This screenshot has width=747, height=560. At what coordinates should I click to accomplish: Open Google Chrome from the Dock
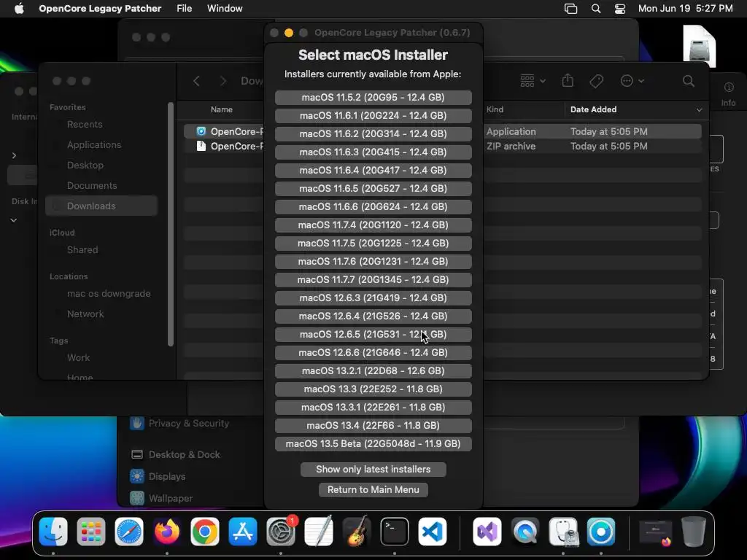pos(205,532)
